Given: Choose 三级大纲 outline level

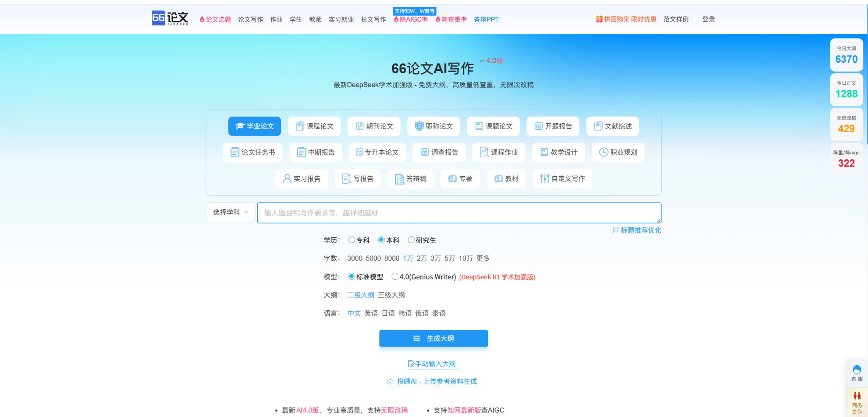Looking at the screenshot, I should click(391, 295).
